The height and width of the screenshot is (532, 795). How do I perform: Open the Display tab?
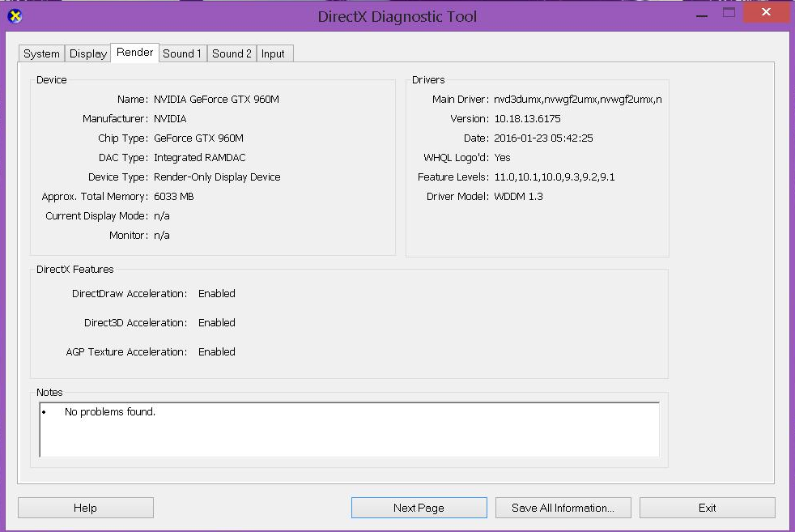[x=88, y=53]
